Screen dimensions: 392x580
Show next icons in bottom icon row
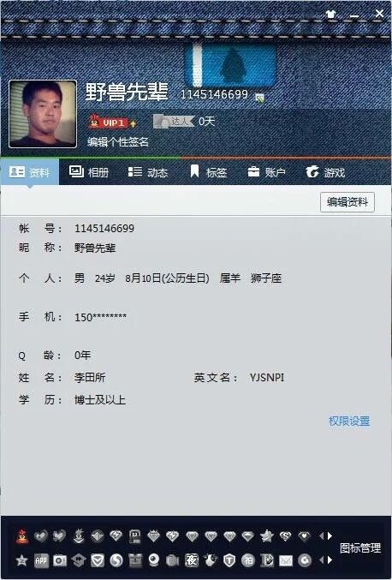click(x=330, y=560)
